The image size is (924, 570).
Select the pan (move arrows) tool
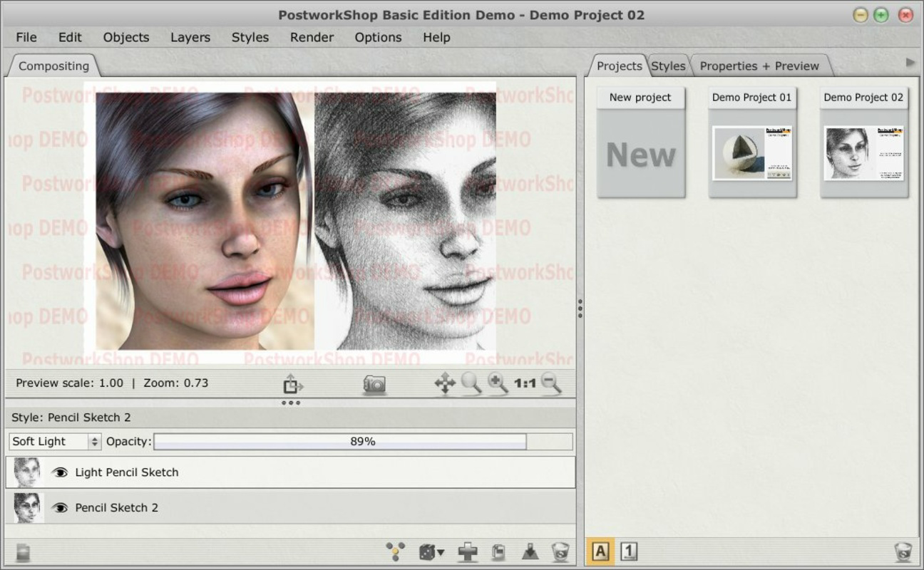click(445, 384)
